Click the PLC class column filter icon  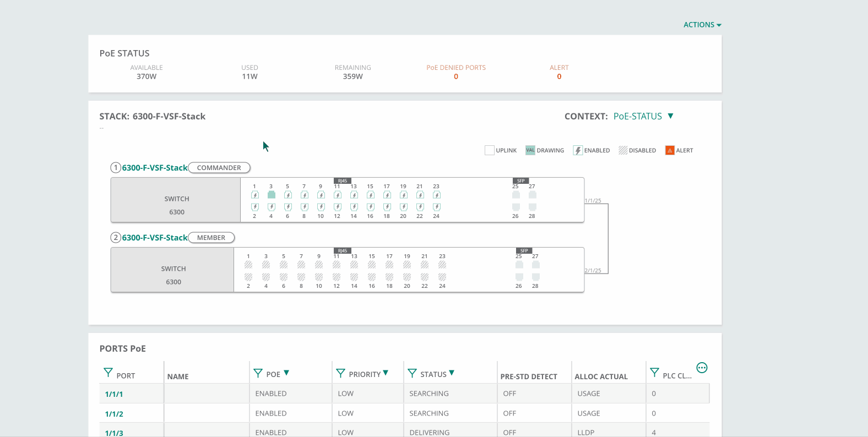click(x=654, y=373)
